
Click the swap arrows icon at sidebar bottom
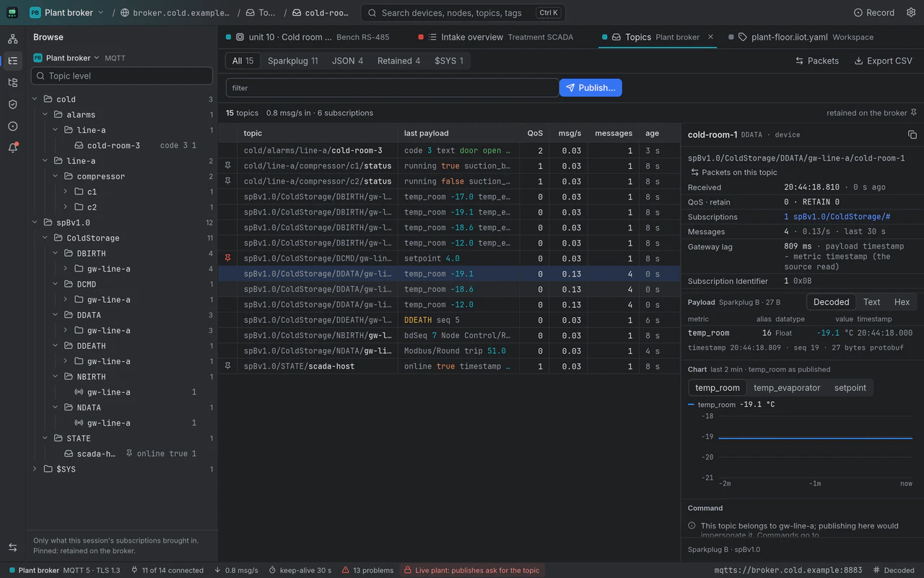[12, 548]
